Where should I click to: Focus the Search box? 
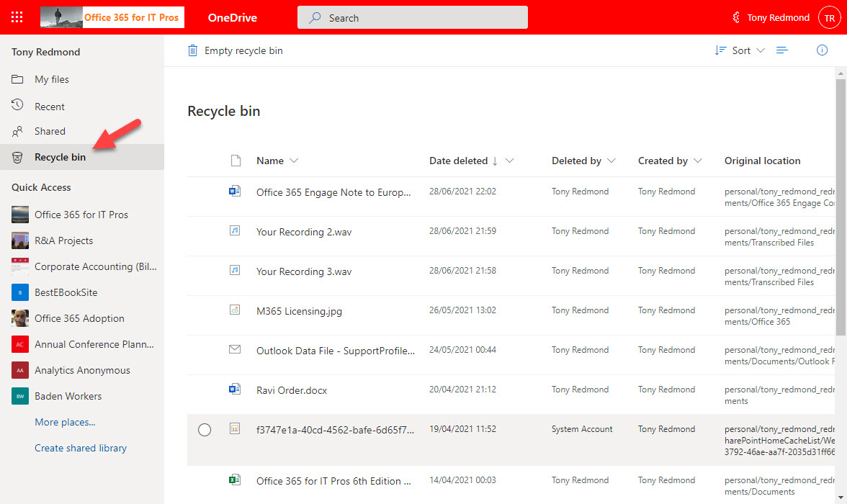[x=412, y=17]
